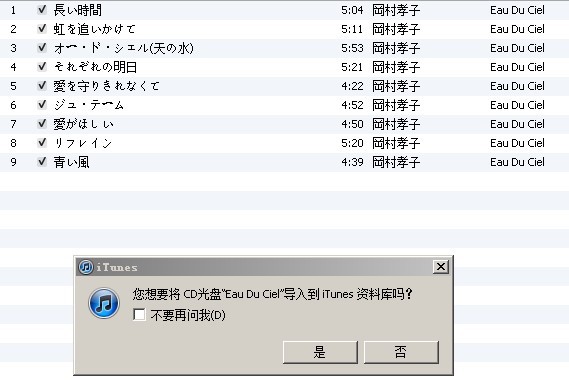Click duration 5:11 of track 2
The width and height of the screenshot is (569, 380).
352,29
